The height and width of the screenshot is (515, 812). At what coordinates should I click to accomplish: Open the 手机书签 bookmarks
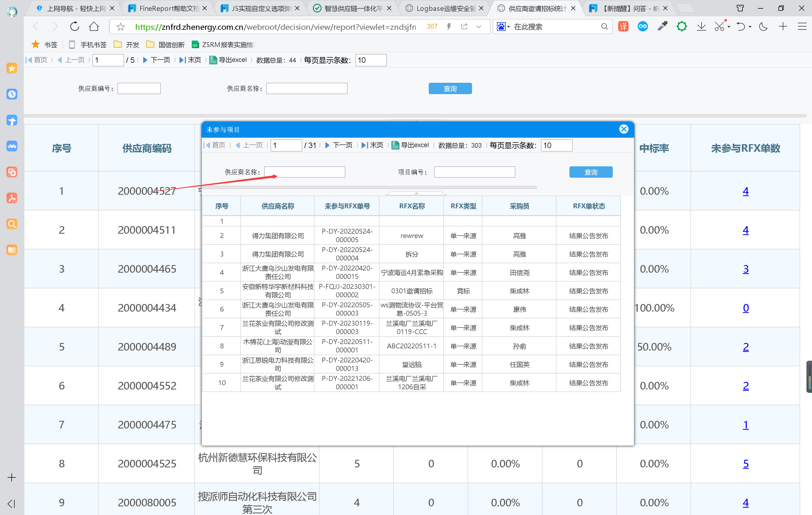(87, 44)
